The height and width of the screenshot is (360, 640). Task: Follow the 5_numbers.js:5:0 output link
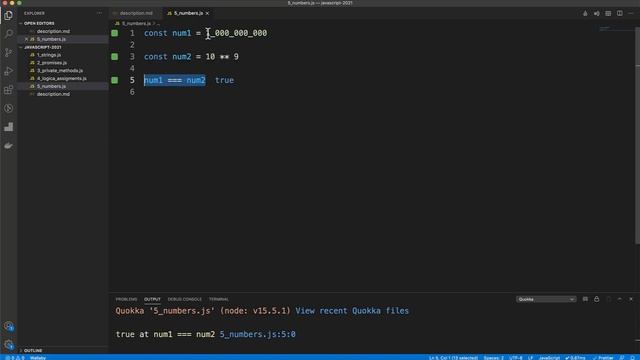258,334
